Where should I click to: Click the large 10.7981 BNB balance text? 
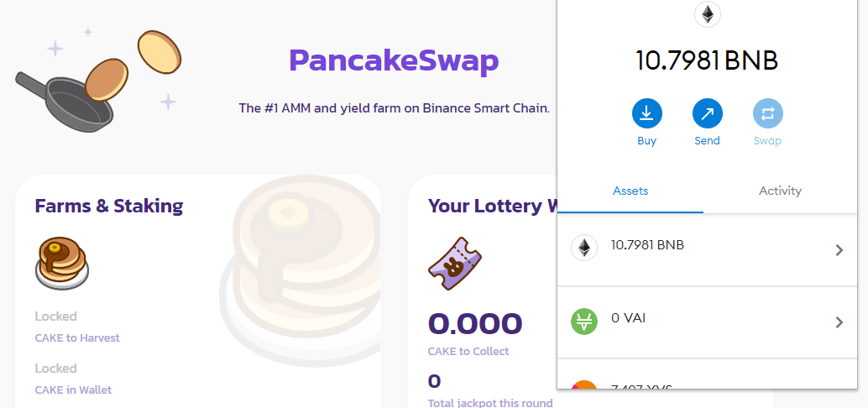(x=707, y=60)
